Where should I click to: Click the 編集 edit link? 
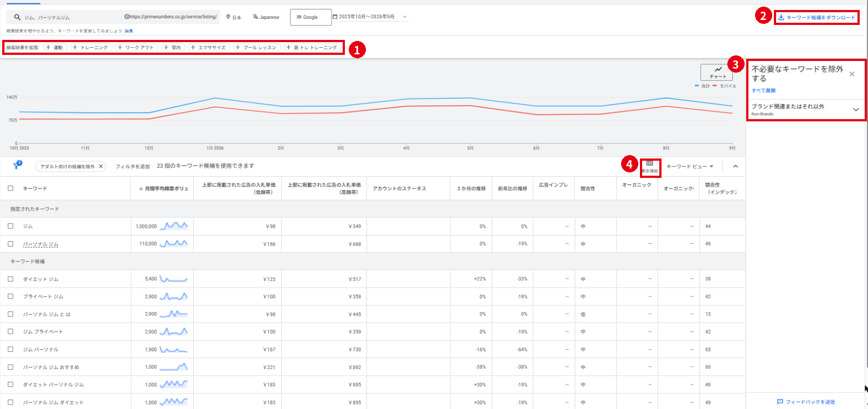click(x=129, y=31)
